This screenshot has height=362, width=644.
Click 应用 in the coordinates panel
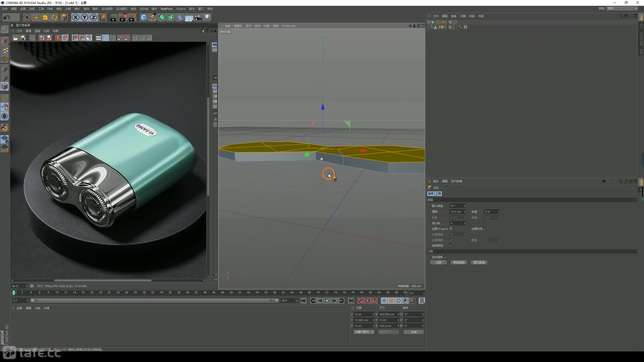coord(414,332)
